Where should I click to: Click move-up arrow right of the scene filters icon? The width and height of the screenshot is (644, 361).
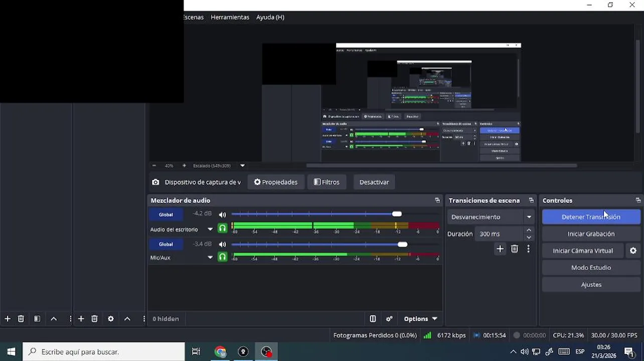(54, 319)
